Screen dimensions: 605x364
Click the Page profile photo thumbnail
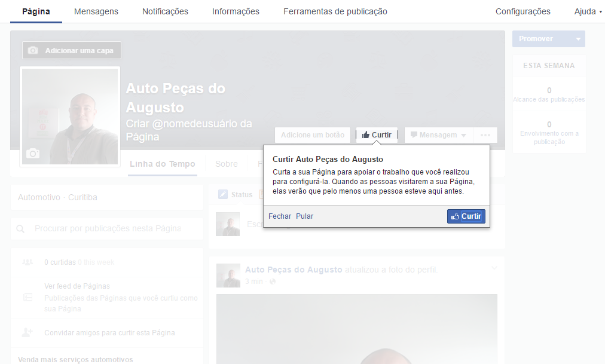(70, 117)
